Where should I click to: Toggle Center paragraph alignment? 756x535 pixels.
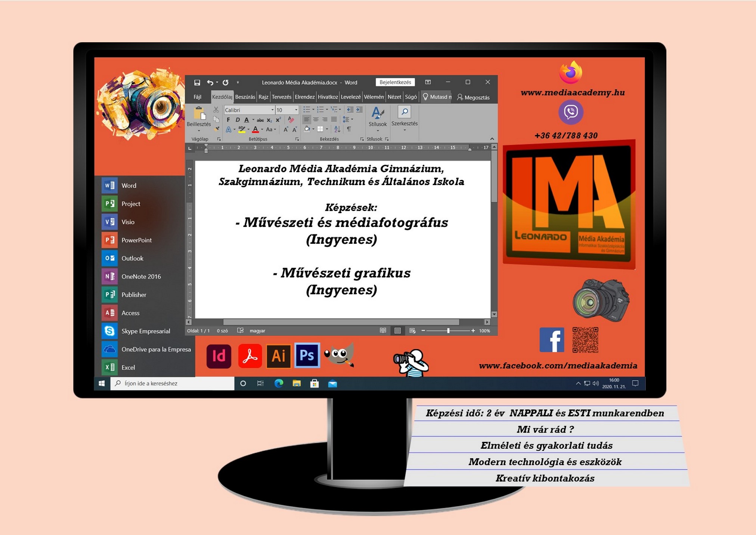click(x=316, y=119)
